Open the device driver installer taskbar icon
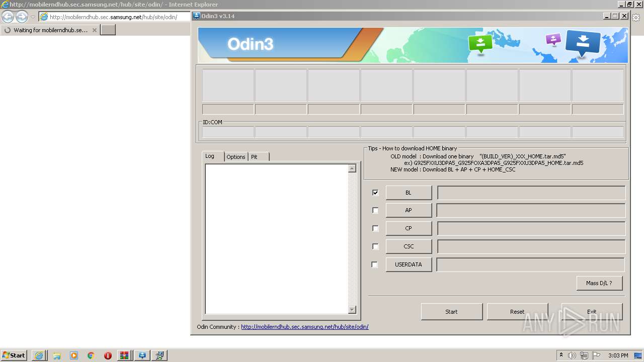 [160, 355]
